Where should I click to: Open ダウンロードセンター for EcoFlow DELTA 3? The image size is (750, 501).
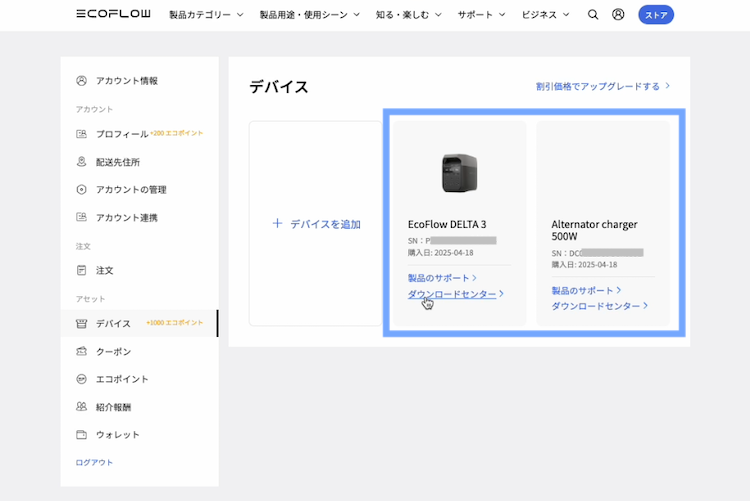coord(455,294)
